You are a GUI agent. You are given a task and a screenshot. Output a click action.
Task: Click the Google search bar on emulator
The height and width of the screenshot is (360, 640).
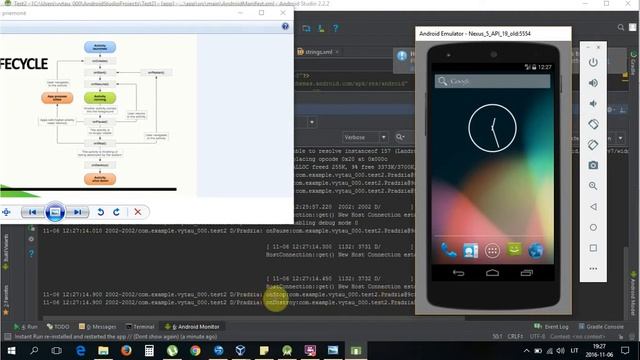point(492,81)
